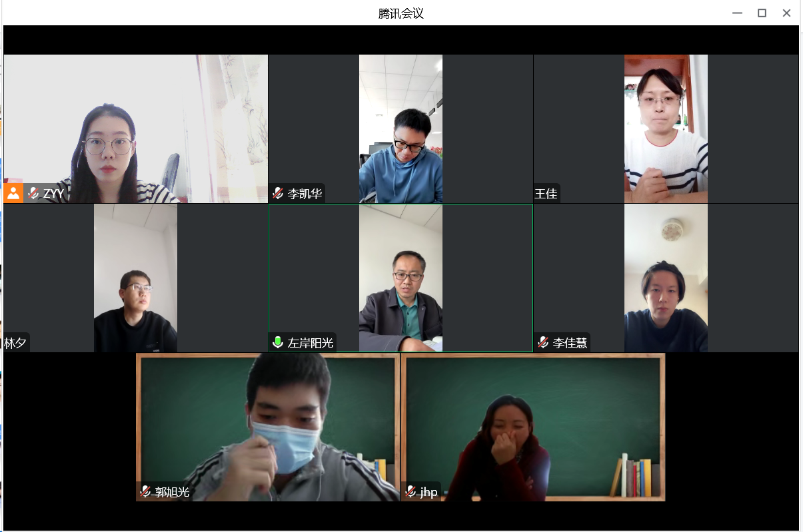Screen dimensions: 803x532
Task: Select 李凯华's video tile
Action: 401,129
